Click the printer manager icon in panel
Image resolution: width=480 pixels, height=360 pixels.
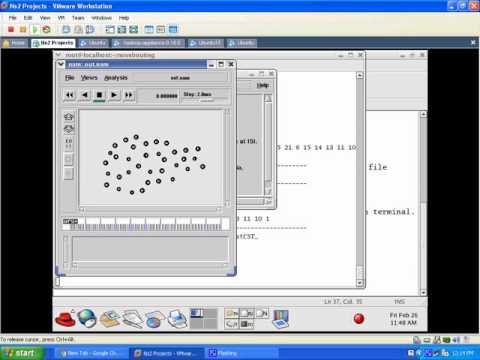tap(177, 318)
